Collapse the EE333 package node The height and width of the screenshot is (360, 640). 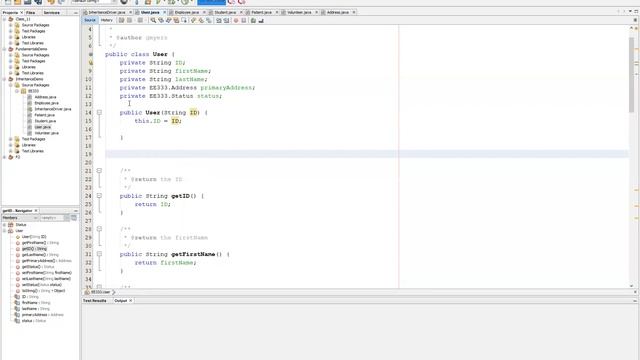click(x=17, y=91)
